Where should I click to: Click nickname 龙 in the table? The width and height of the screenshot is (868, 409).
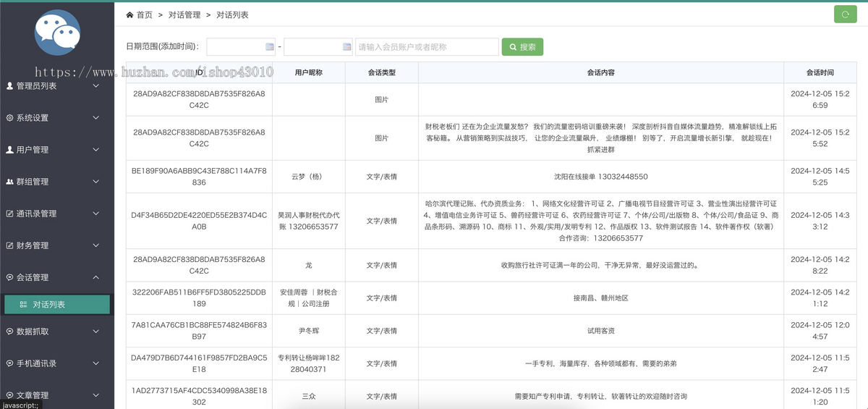[x=309, y=266]
